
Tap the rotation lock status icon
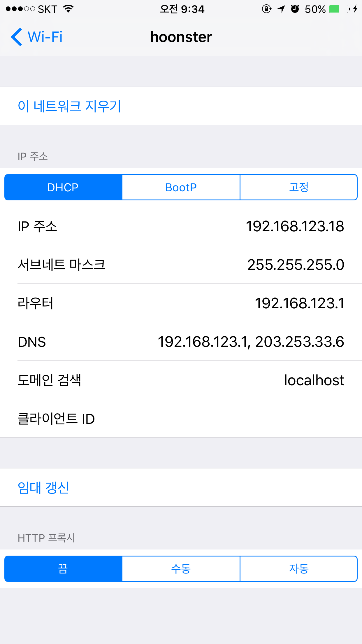pyautogui.click(x=267, y=9)
